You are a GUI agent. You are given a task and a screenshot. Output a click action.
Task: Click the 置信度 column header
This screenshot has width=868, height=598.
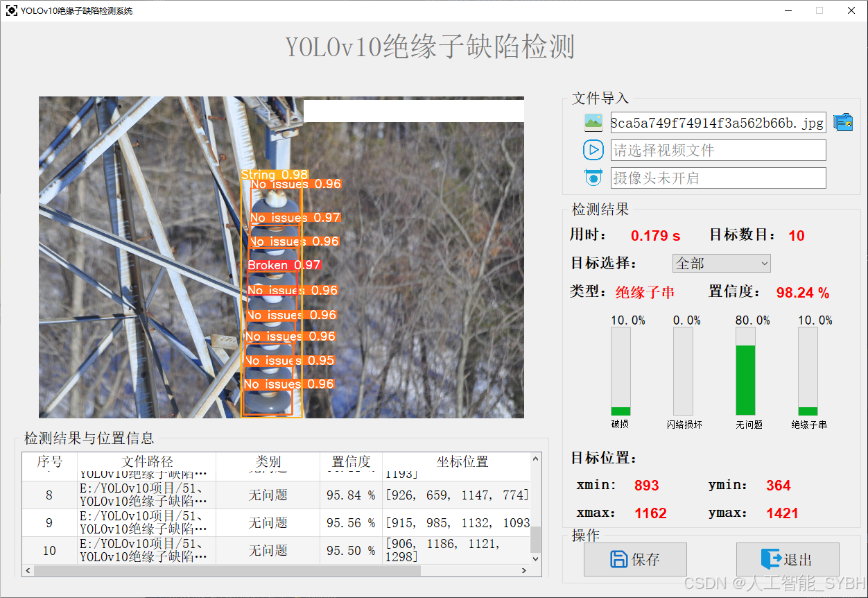(x=351, y=461)
